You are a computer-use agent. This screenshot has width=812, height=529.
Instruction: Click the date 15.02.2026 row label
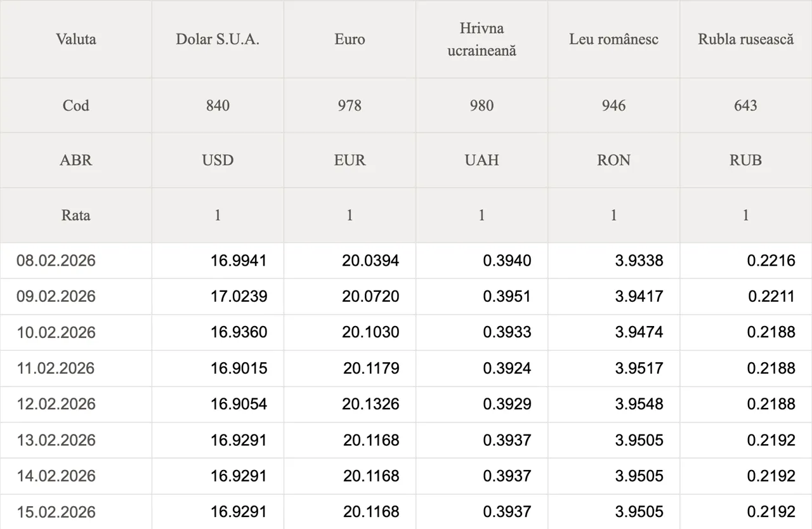click(56, 512)
